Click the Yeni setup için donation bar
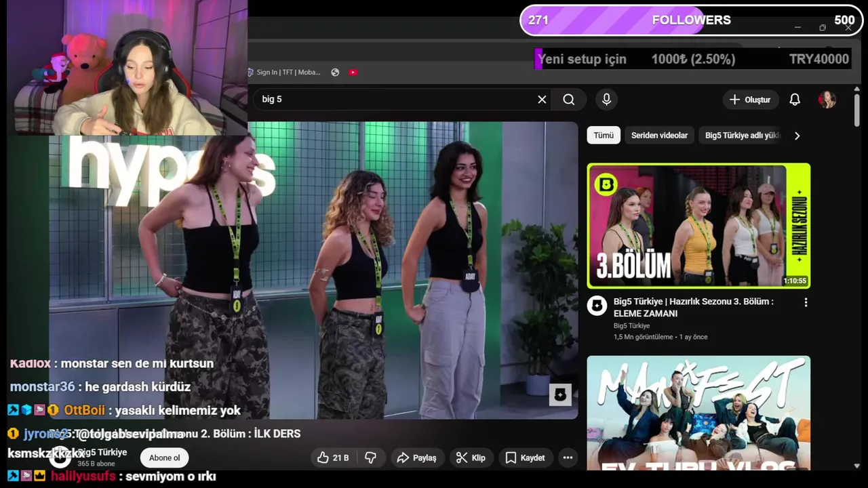Viewport: 868px width, 488px height. (x=693, y=59)
